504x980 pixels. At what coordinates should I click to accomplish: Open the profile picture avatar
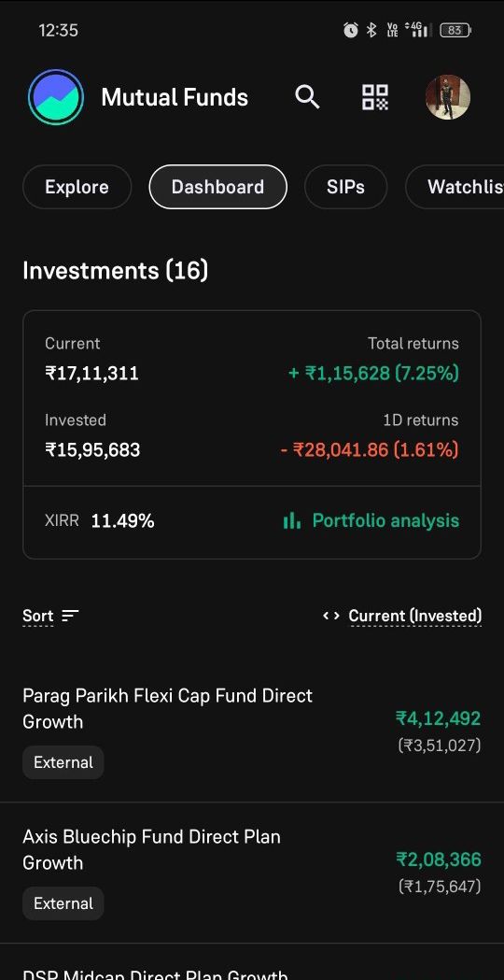tap(448, 97)
